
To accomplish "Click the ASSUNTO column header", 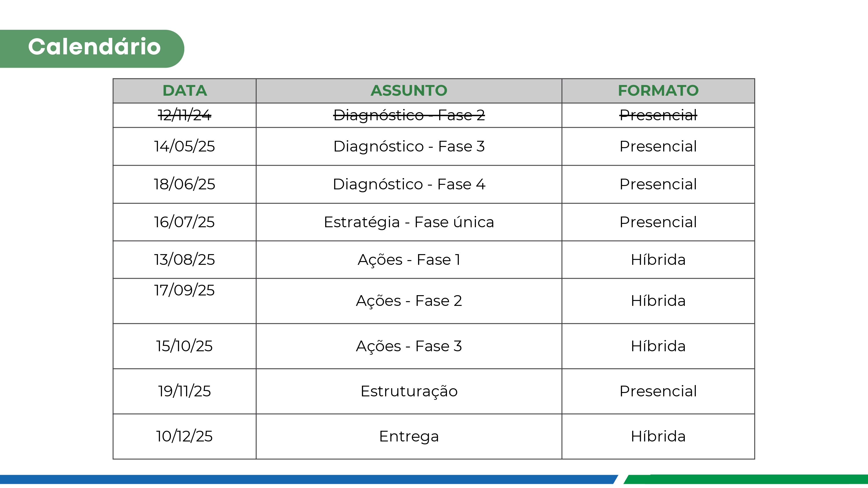I will tap(409, 90).
